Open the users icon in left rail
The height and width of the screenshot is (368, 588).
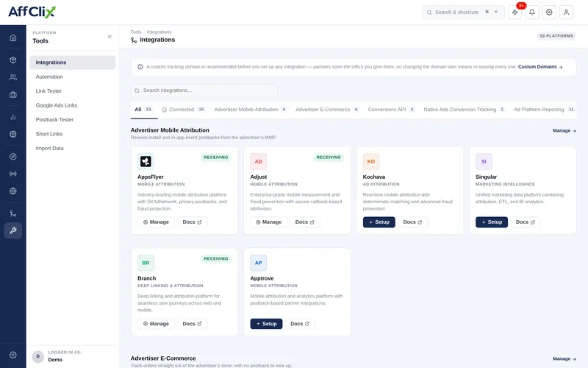[x=13, y=77]
